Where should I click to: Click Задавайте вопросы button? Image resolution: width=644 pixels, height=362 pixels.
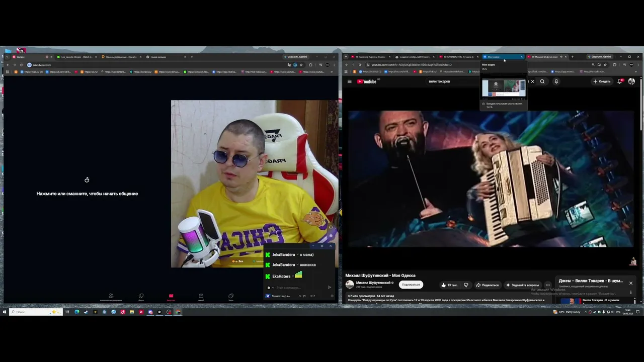point(522,285)
